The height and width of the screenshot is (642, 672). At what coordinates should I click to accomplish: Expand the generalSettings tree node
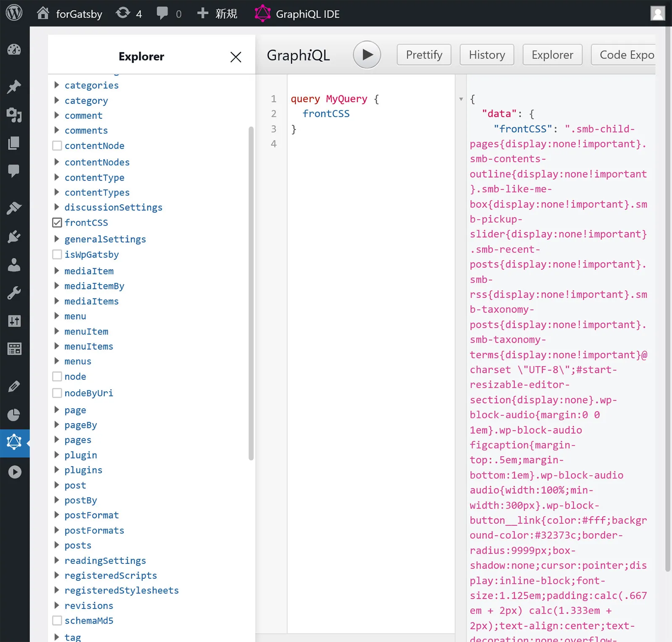coord(57,239)
